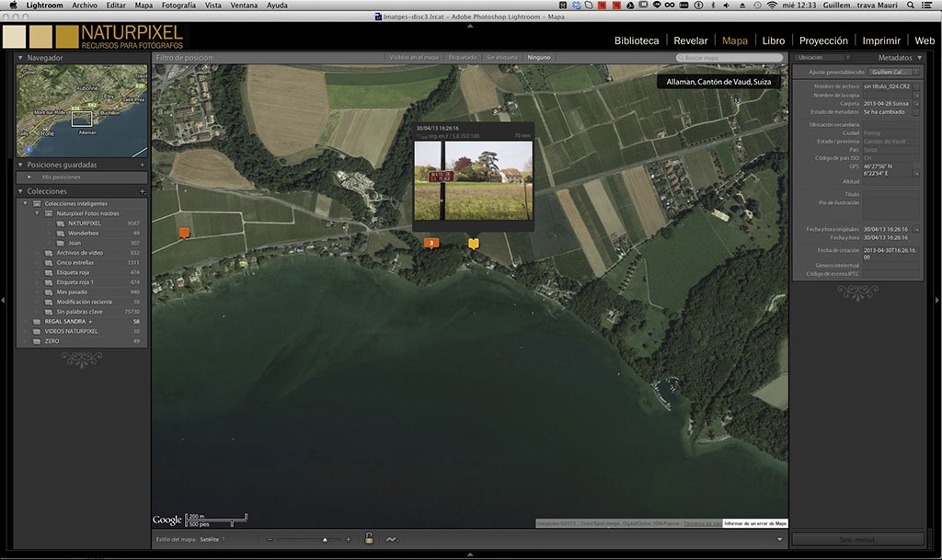Open Ubicación metadata set dropdown
Screen dimensions: 942x560
click(823, 58)
